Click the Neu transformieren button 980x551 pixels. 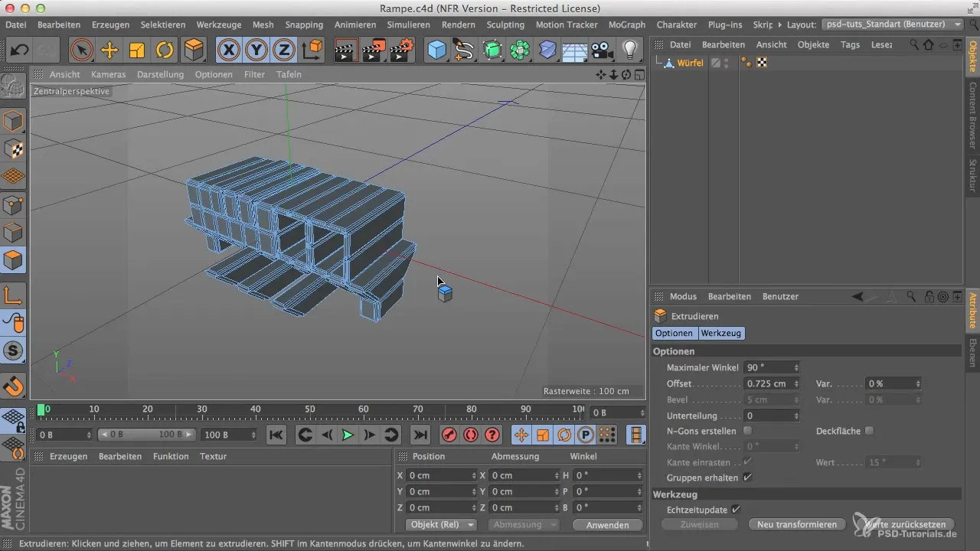click(796, 525)
